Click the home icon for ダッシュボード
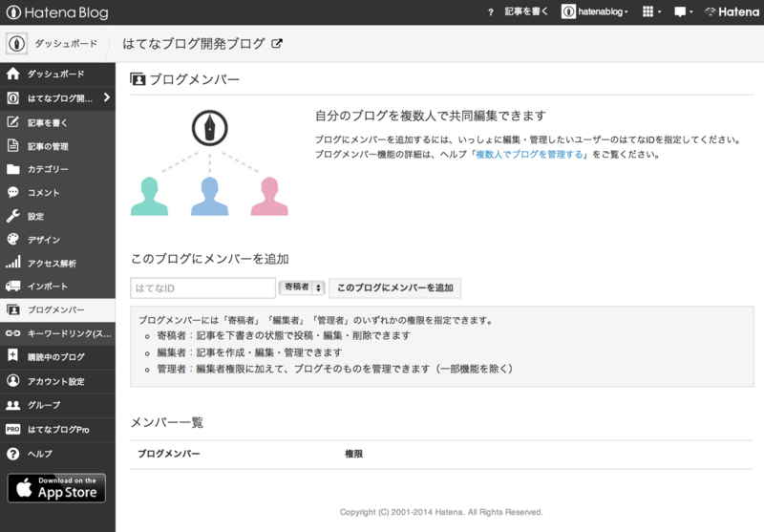Viewport: 764px width, 532px height. tap(13, 74)
